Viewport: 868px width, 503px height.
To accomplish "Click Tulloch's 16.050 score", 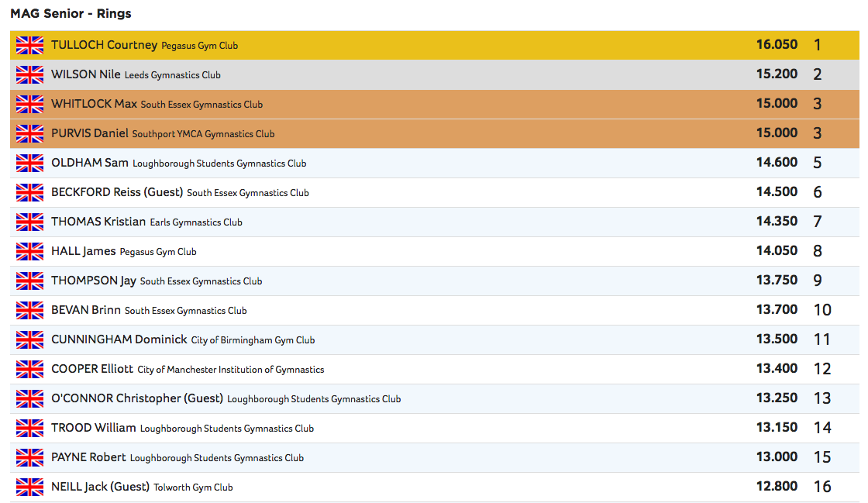I will coord(777,45).
